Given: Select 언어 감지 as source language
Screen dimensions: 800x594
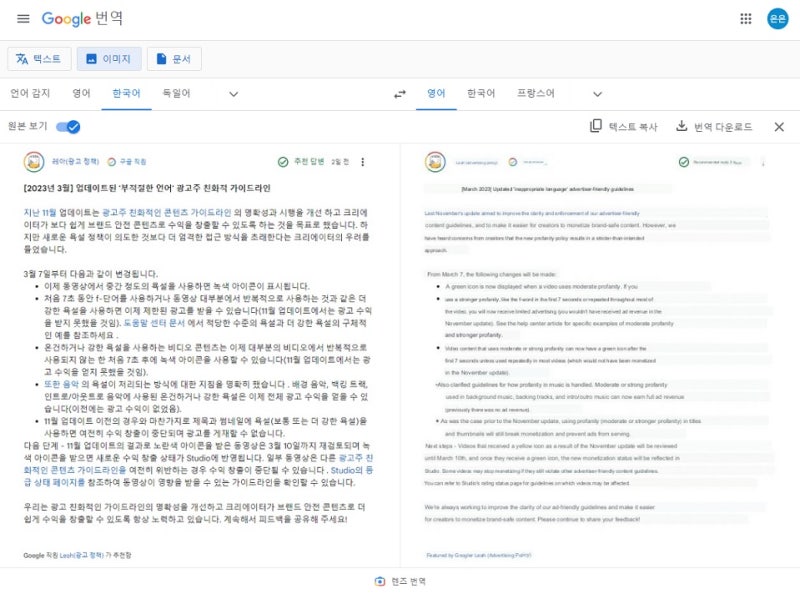Looking at the screenshot, I should tap(30, 93).
